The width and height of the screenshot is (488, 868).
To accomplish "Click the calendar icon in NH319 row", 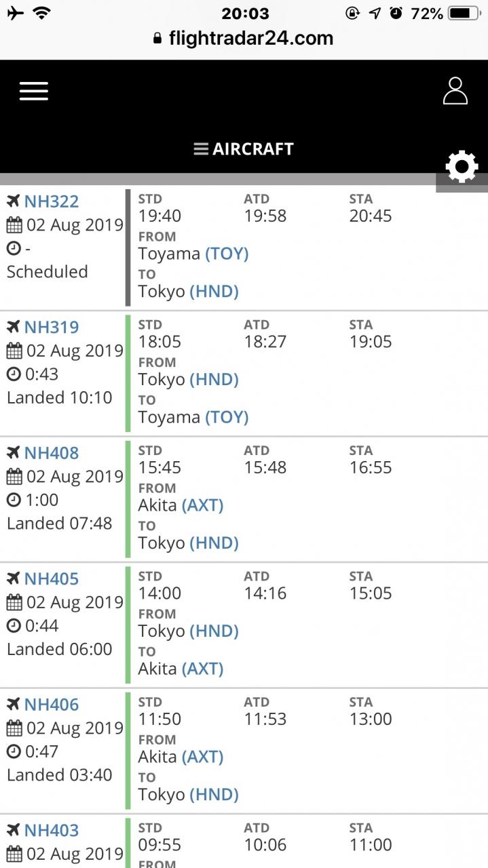I will [14, 351].
